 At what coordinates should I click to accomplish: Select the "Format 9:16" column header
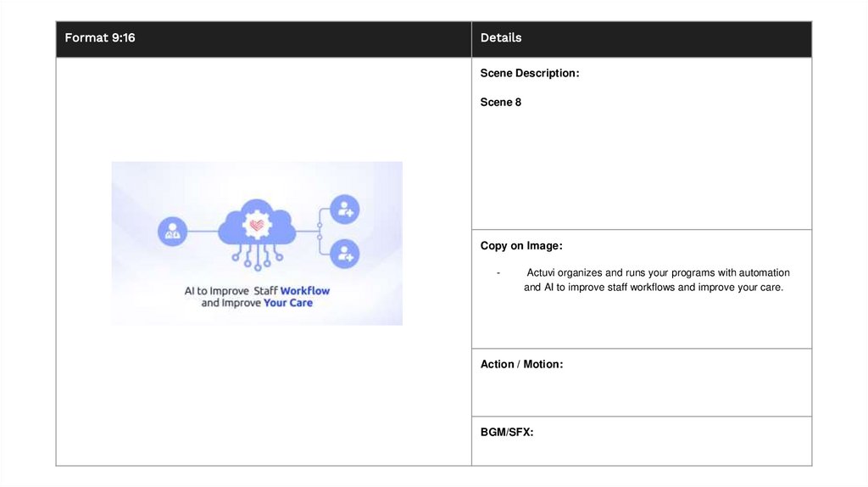(x=100, y=38)
